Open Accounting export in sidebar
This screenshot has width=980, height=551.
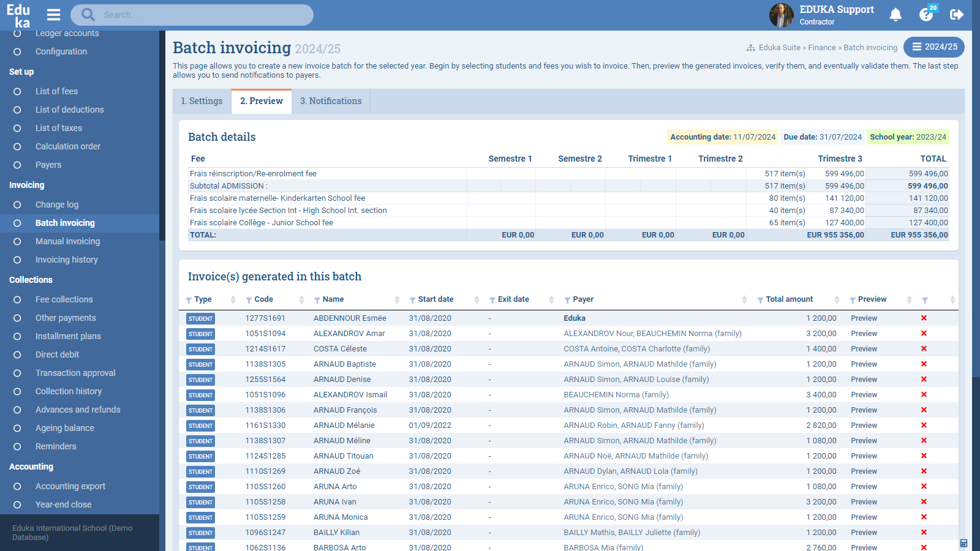pos(70,486)
